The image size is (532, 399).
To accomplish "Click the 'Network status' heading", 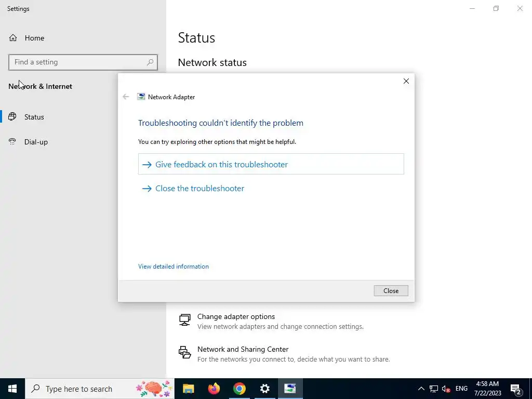I will 212,62.
